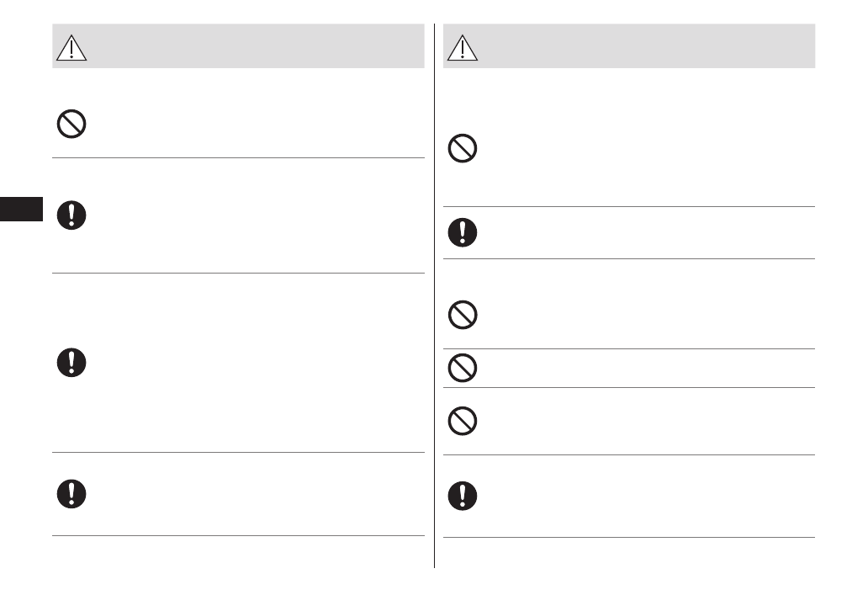Click the first exclamation icon in right column

[463, 232]
